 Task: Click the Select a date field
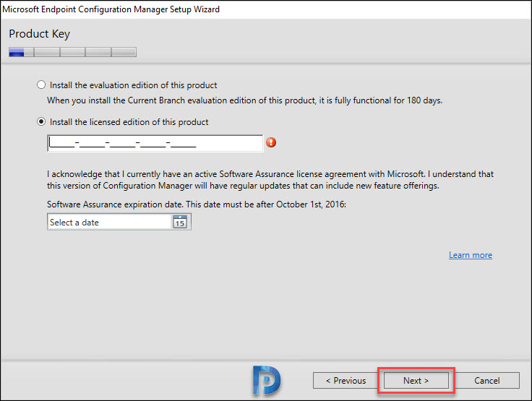(119, 222)
